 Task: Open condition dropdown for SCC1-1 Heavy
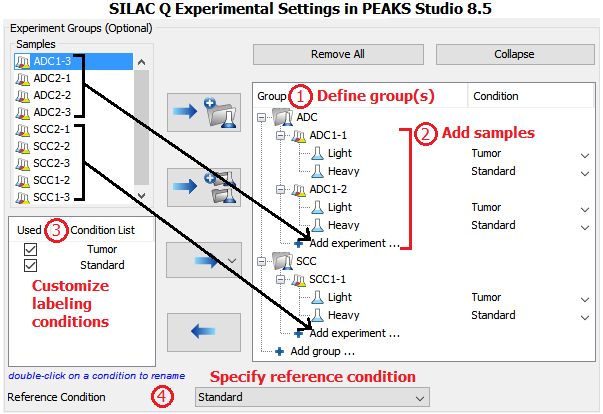(x=585, y=318)
